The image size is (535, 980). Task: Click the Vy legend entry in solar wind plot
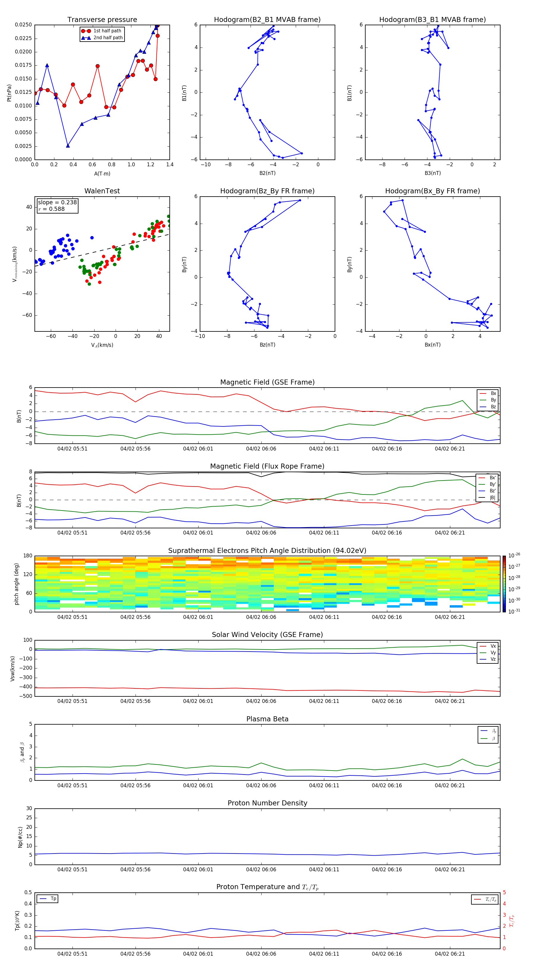click(488, 653)
